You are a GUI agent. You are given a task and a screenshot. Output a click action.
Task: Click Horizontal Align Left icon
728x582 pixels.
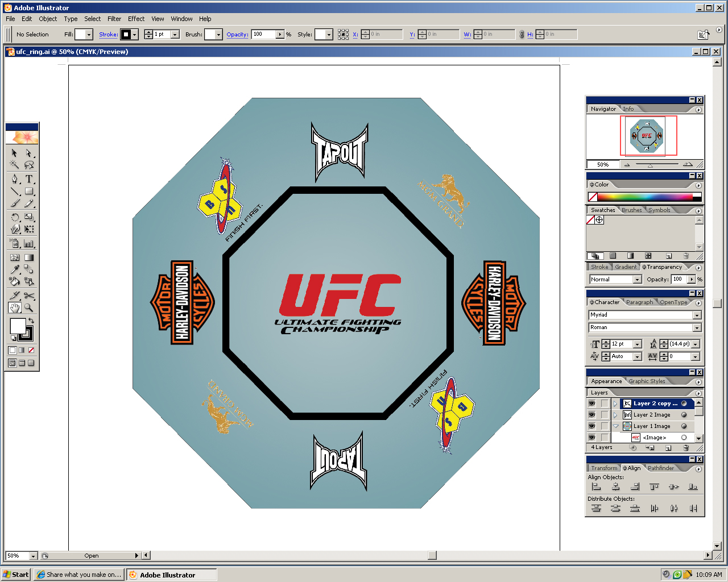[x=596, y=487]
